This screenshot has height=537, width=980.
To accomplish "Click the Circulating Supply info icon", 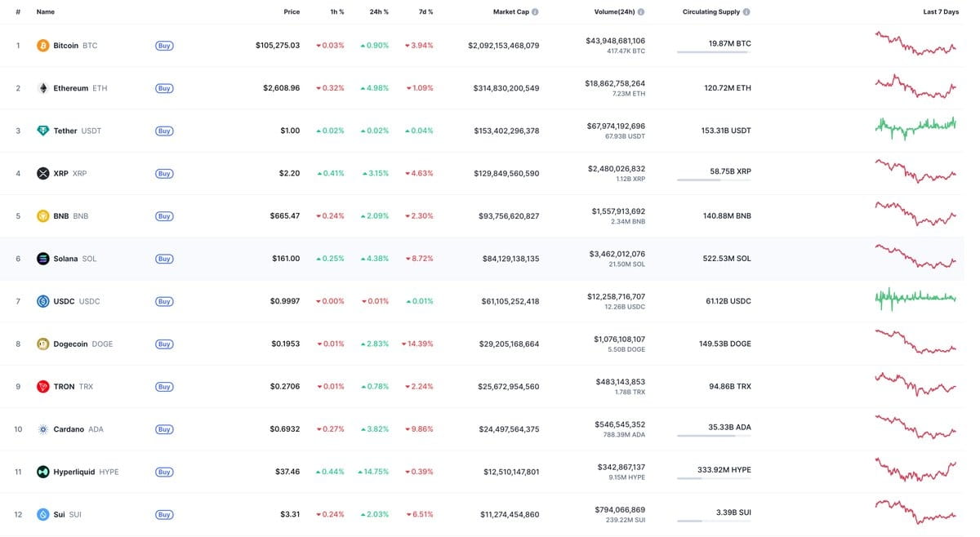I will [x=746, y=12].
